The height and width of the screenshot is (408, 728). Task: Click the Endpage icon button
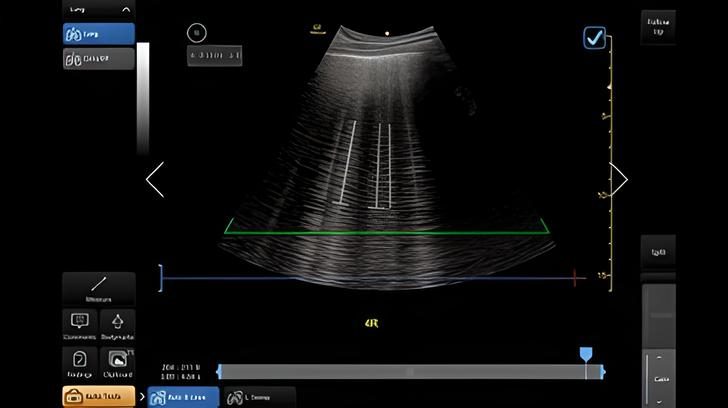[79, 362]
